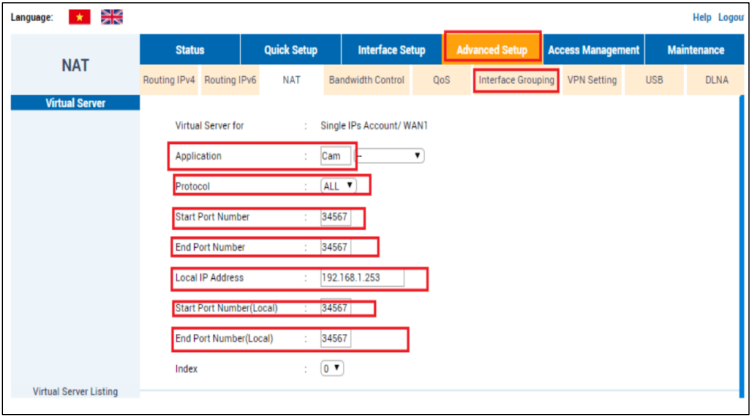
Task: Click the Local IP Address field
Action: (361, 278)
